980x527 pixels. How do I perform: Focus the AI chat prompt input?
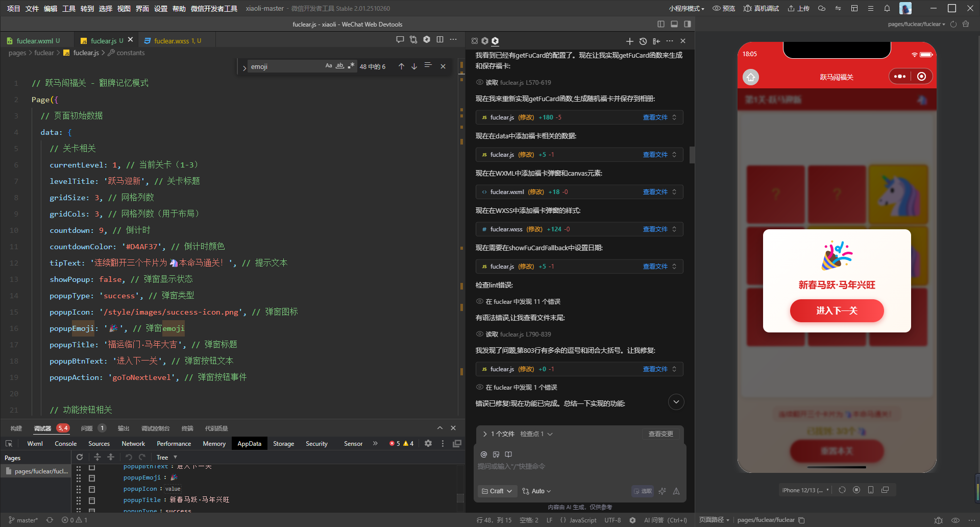pyautogui.click(x=579, y=466)
